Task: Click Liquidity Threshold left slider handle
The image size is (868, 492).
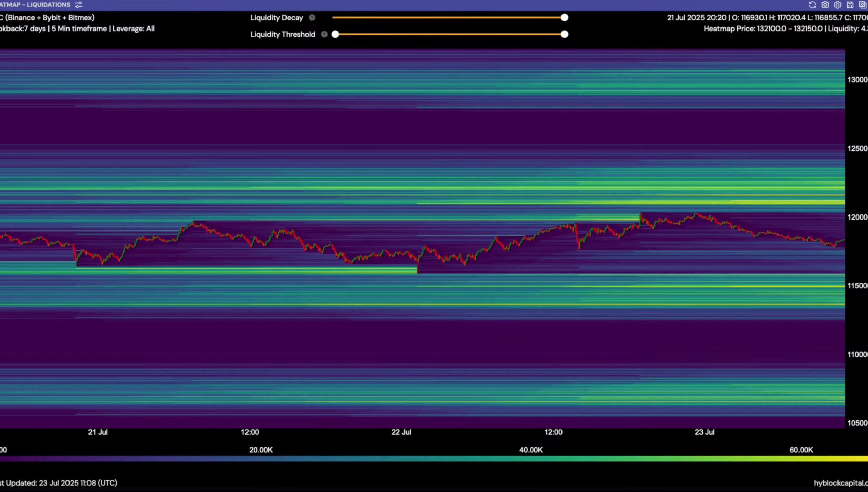Action: click(335, 34)
